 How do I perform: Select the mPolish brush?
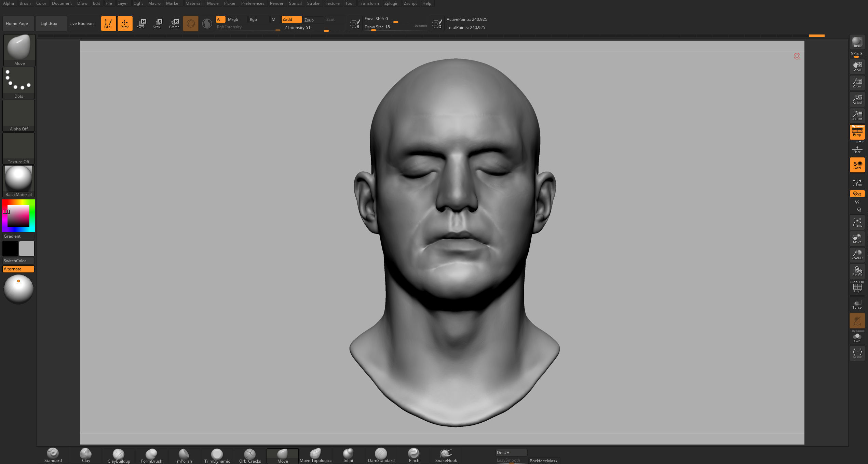[184, 455]
